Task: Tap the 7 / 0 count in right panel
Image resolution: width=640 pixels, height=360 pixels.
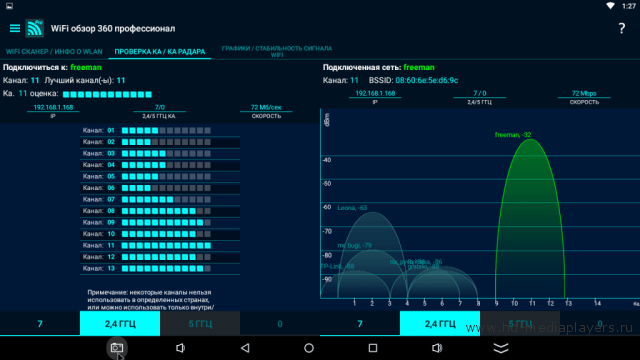Action: 480,93
